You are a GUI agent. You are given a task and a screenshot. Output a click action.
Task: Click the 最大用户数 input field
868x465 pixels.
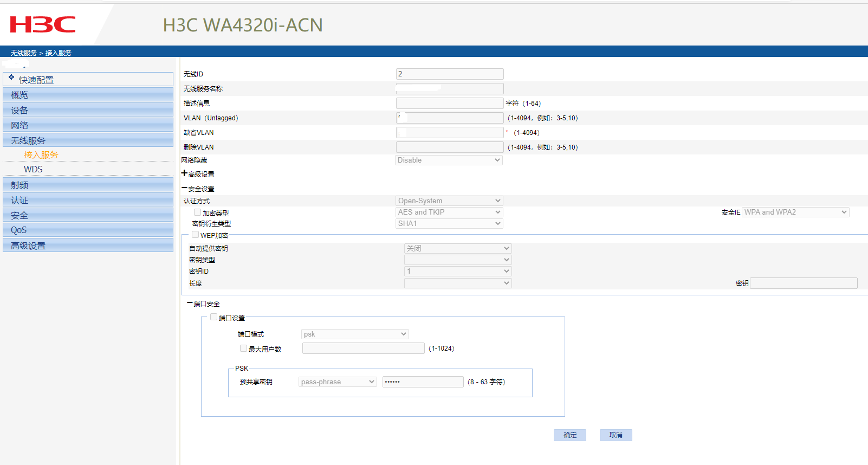coord(364,348)
